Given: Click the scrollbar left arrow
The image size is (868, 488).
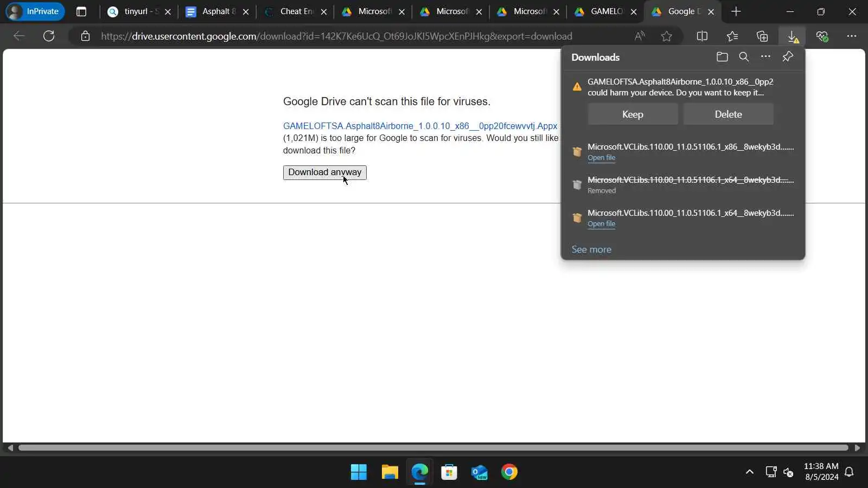Looking at the screenshot, I should pyautogui.click(x=10, y=448).
